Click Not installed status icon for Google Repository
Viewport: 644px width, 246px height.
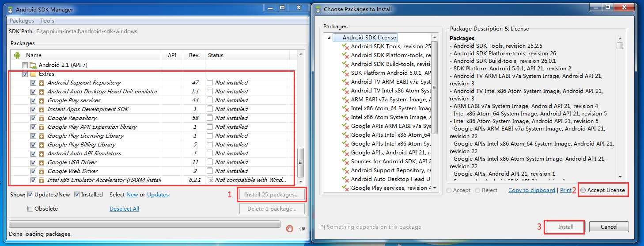(x=210, y=118)
